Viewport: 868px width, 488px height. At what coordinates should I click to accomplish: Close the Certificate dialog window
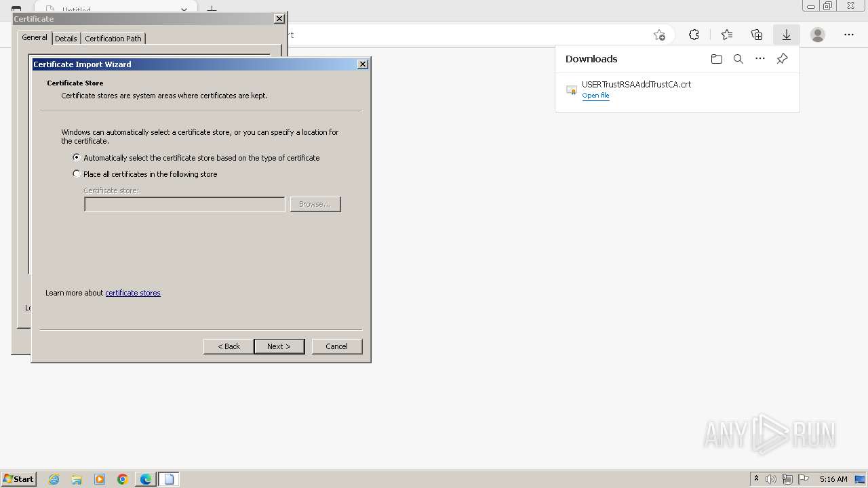279,19
